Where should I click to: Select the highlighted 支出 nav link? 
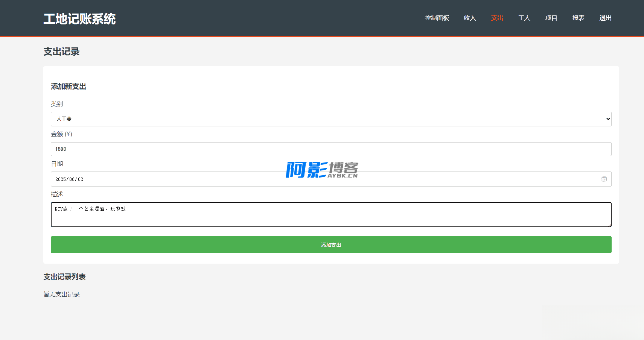497,18
